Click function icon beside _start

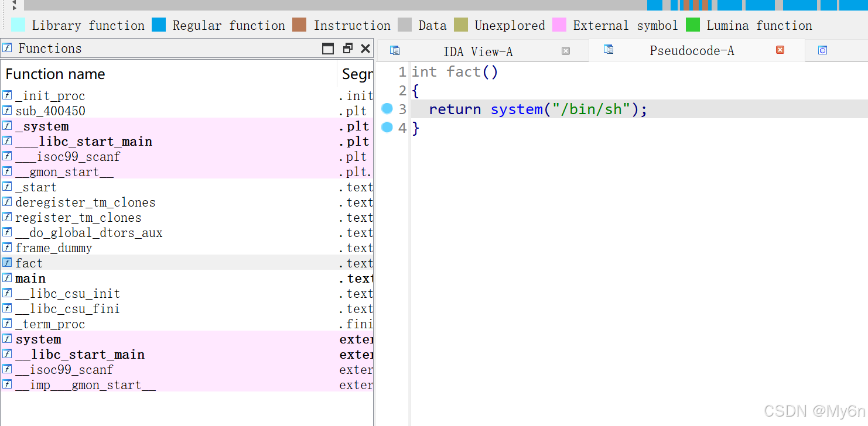coord(7,187)
